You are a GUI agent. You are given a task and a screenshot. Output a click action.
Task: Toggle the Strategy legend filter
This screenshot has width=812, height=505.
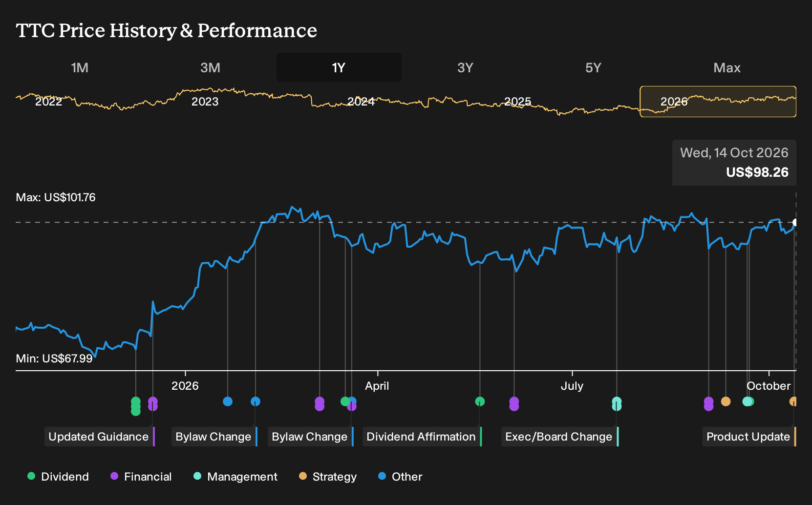point(327,476)
